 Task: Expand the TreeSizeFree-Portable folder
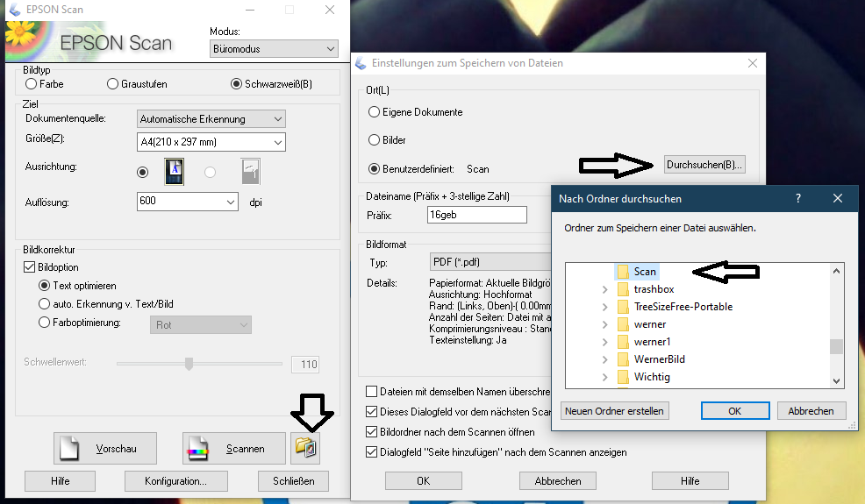pyautogui.click(x=605, y=307)
